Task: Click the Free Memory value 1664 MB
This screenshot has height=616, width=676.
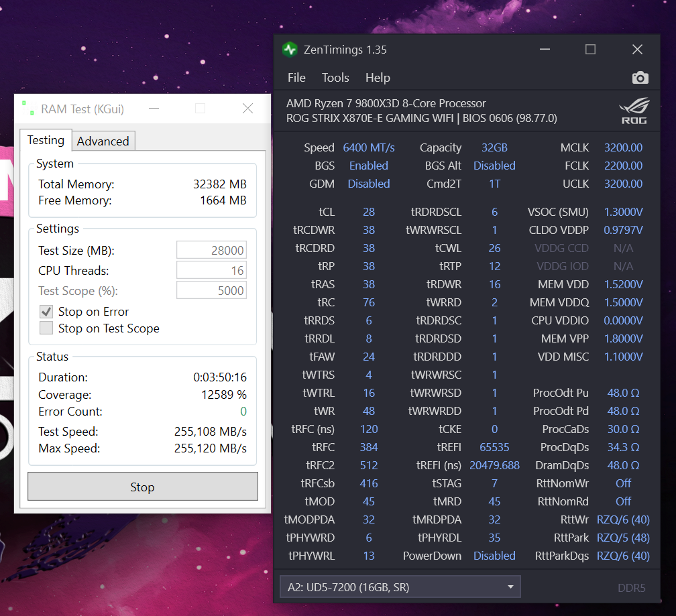Action: (x=223, y=200)
